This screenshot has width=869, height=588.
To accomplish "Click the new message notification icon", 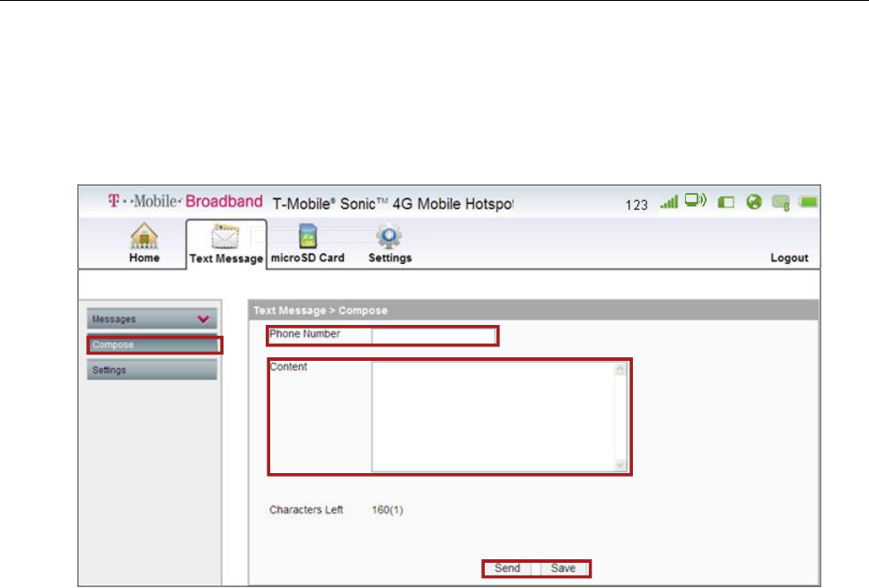I will (781, 203).
